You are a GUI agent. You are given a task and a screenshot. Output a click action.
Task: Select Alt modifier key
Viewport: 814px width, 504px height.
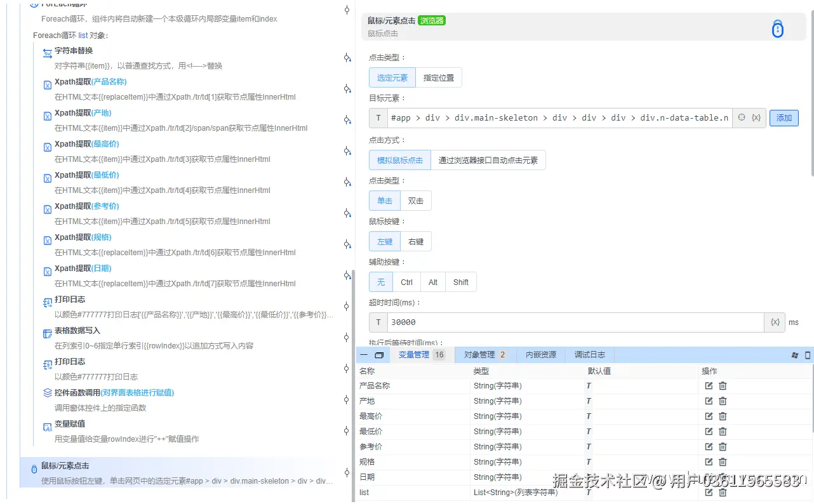click(x=433, y=282)
